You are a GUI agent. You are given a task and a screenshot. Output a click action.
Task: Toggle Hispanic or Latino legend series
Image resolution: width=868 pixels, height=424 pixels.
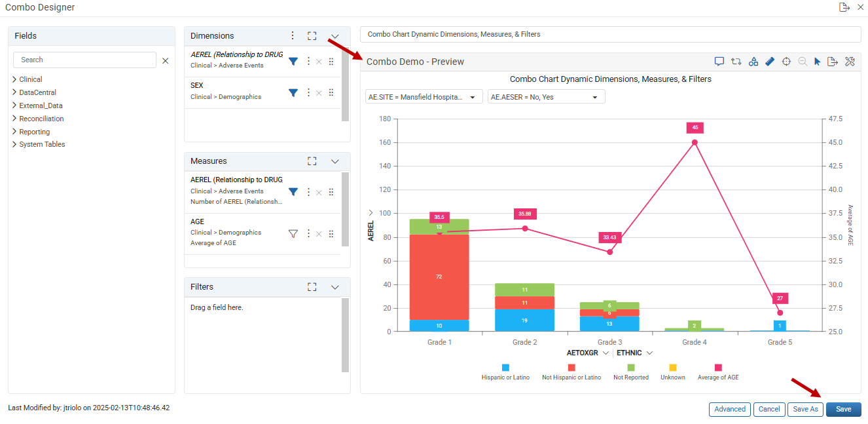pyautogui.click(x=505, y=372)
